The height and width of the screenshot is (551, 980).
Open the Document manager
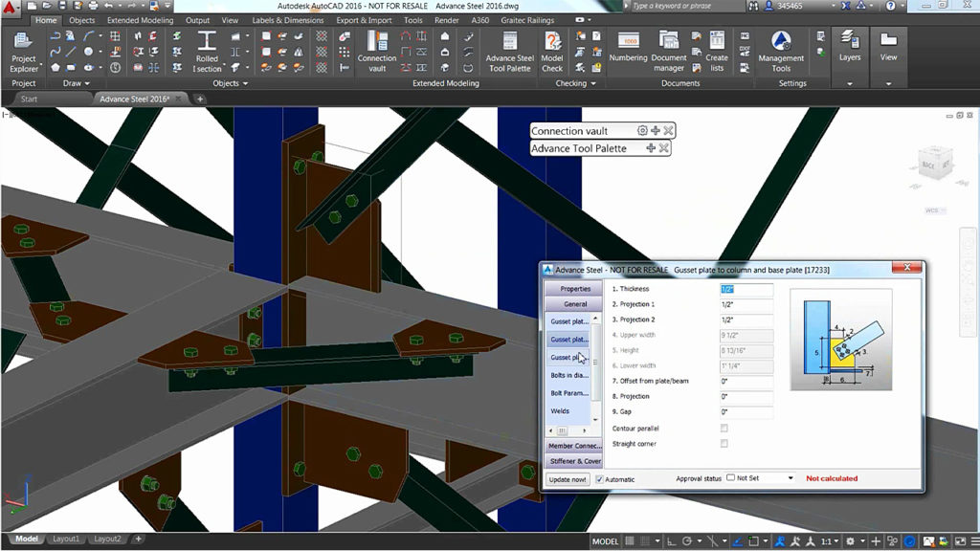point(669,53)
